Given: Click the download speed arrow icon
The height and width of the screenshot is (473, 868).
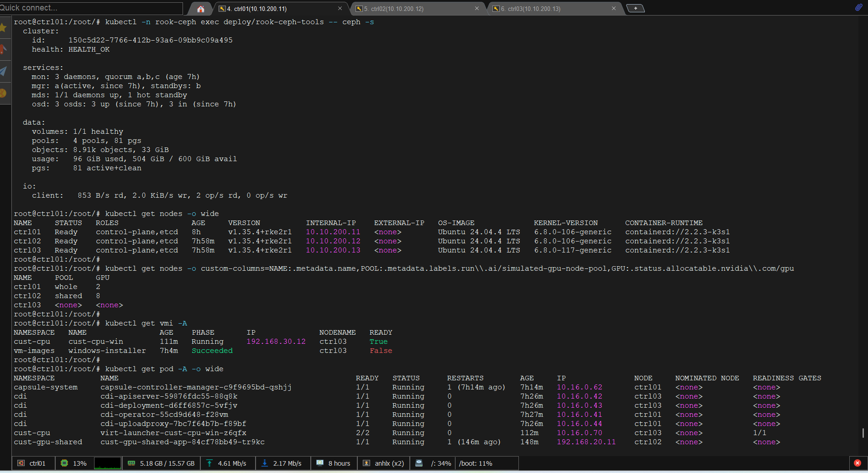Looking at the screenshot, I should click(265, 463).
